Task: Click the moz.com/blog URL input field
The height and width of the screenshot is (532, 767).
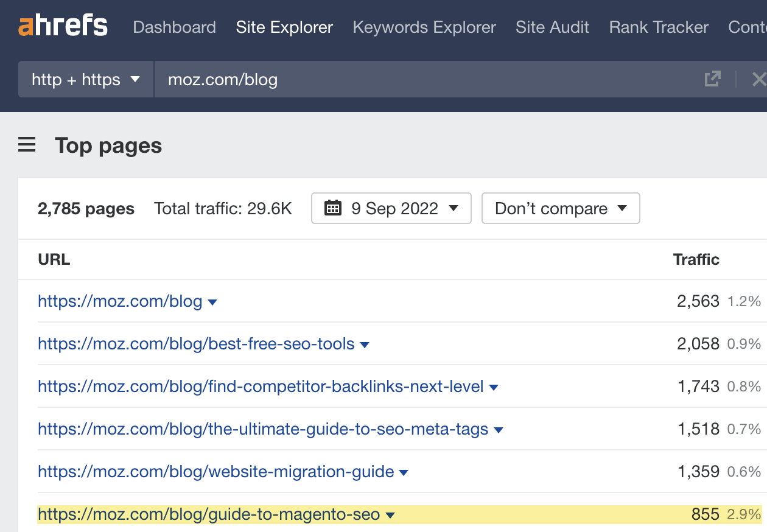Action: click(x=426, y=79)
